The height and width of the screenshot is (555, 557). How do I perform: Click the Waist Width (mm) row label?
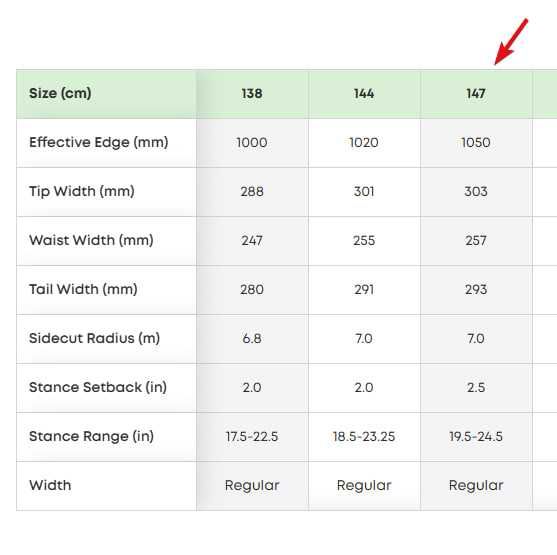tap(91, 241)
